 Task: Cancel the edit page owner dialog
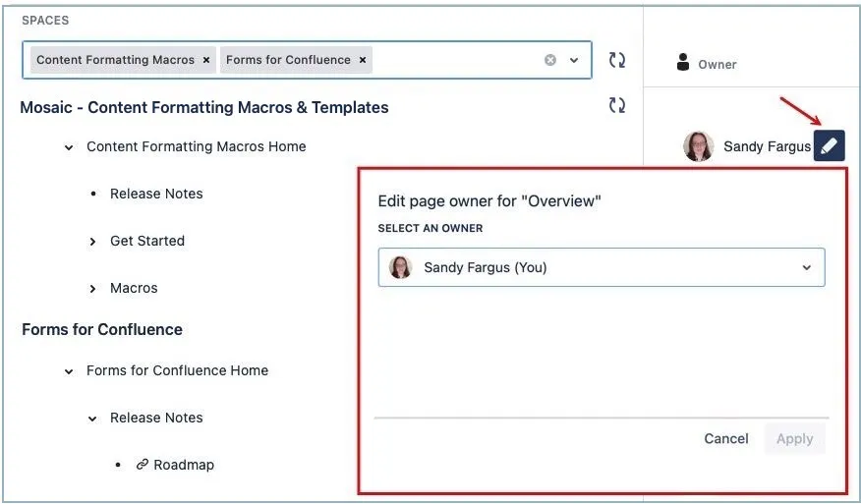(x=726, y=438)
